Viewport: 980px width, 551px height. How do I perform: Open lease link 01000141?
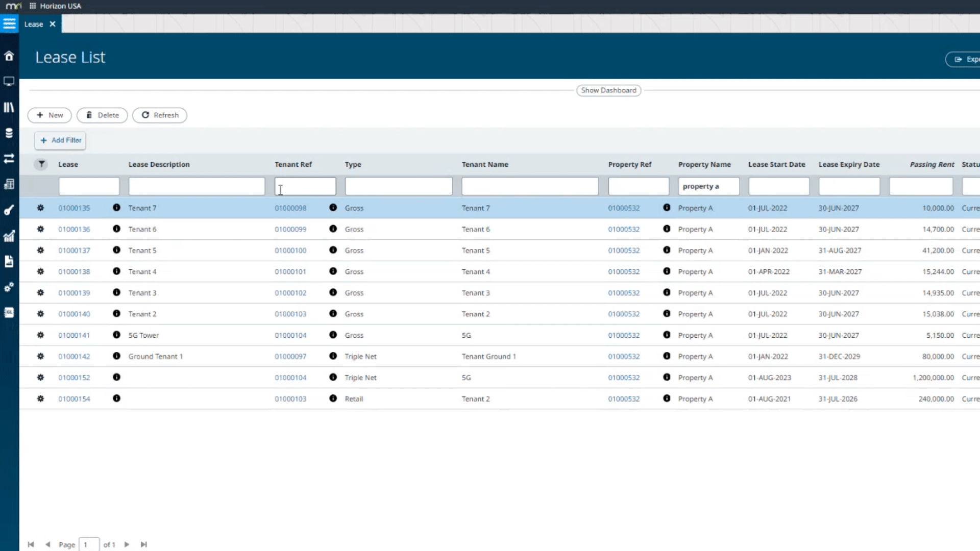pyautogui.click(x=74, y=335)
